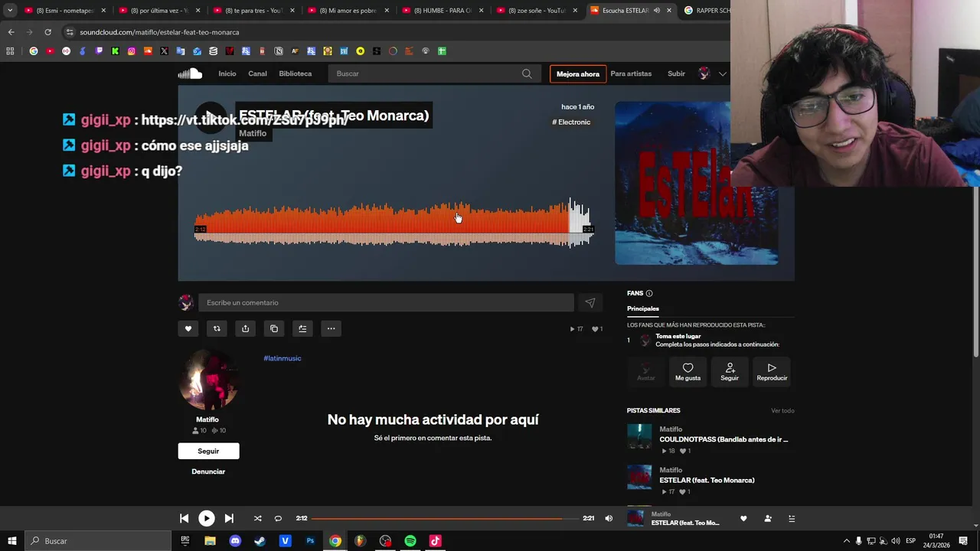
Task: Open Discord from the taskbar
Action: click(235, 541)
